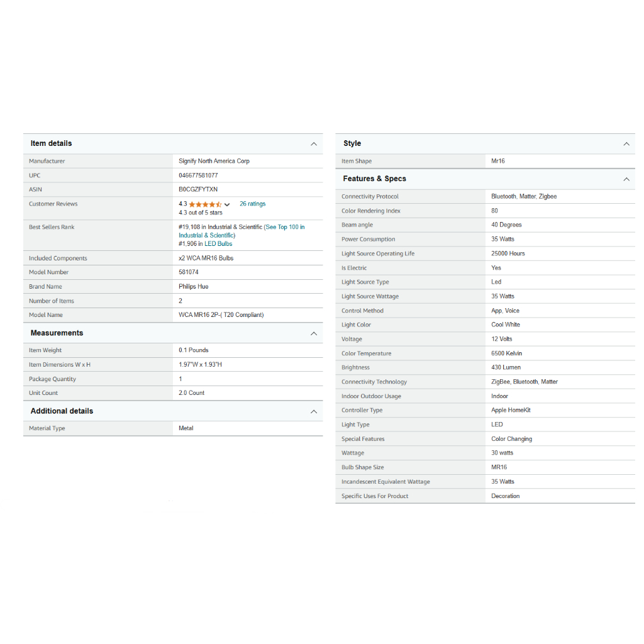Click the Style heading label

352,143
